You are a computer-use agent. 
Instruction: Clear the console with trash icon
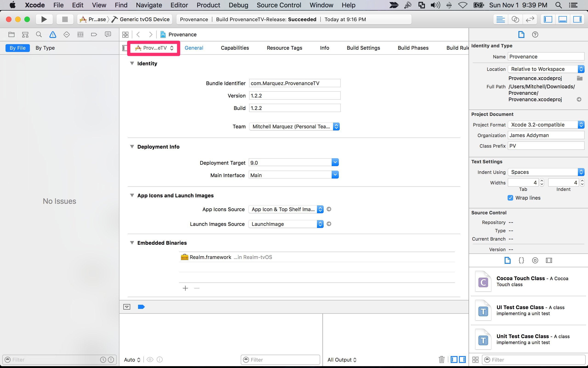(x=441, y=359)
